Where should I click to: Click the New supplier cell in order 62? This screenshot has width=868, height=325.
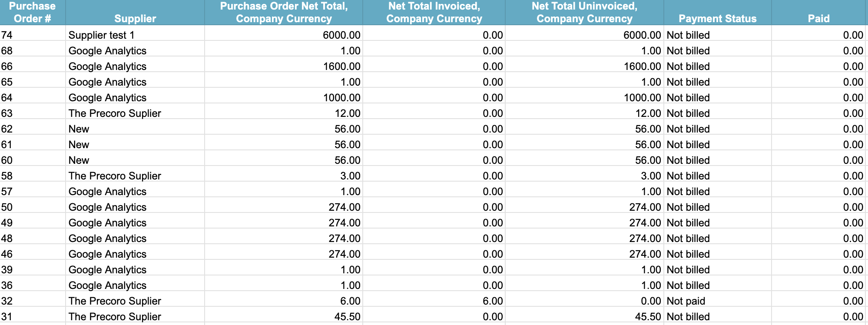tap(135, 129)
